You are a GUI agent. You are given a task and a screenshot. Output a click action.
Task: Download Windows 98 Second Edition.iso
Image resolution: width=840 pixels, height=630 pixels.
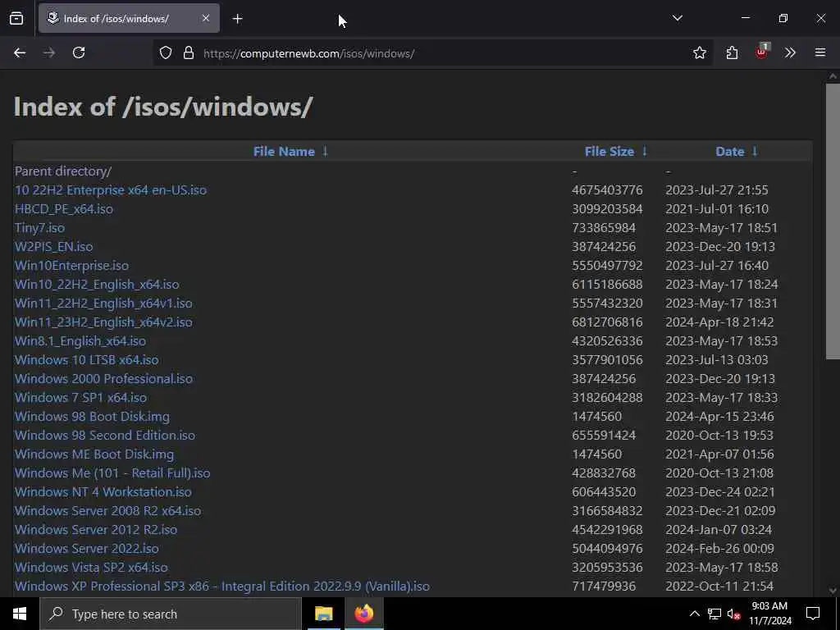click(x=105, y=435)
